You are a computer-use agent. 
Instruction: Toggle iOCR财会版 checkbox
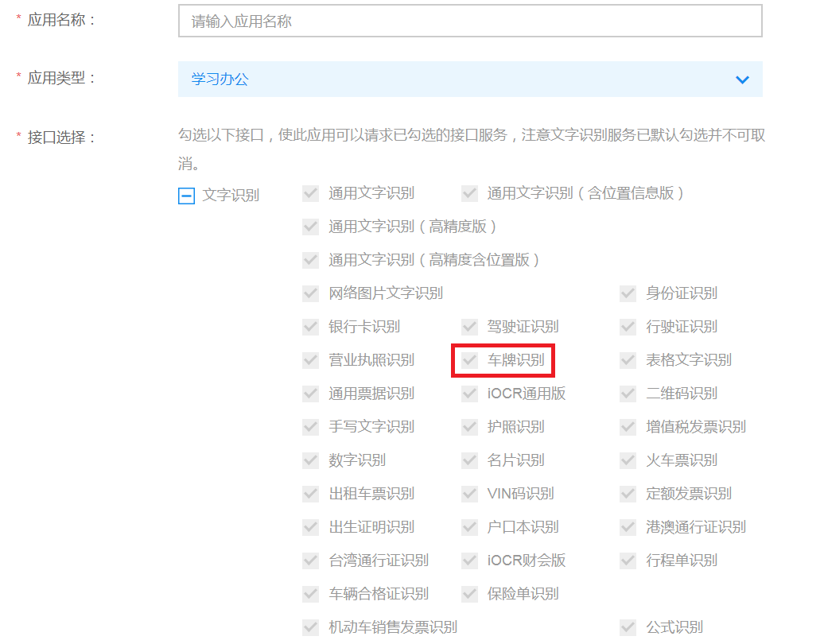[x=469, y=561]
